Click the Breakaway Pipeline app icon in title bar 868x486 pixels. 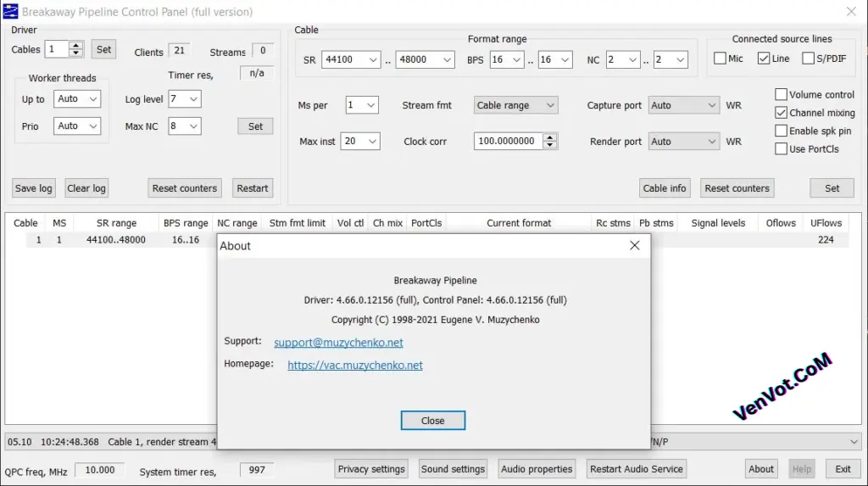tap(10, 12)
